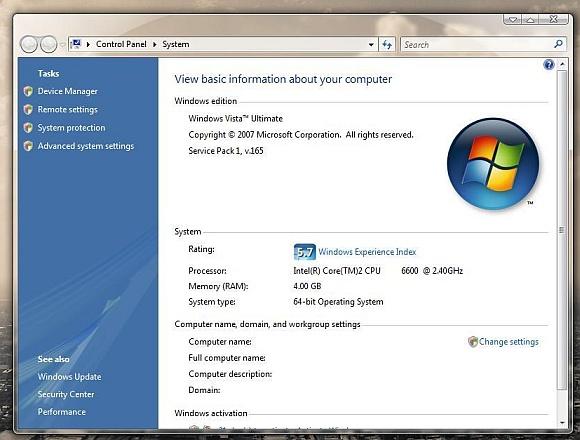Expand arrow before Control Panel breadcrumb

click(88, 44)
